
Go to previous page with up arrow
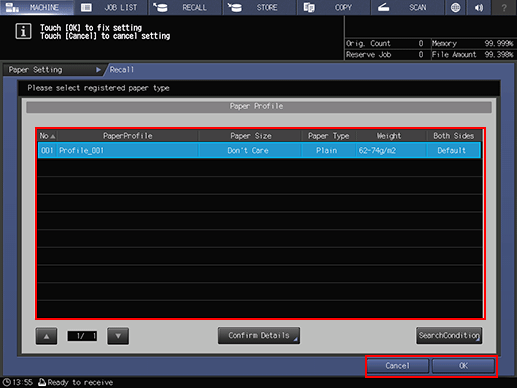coord(46,336)
